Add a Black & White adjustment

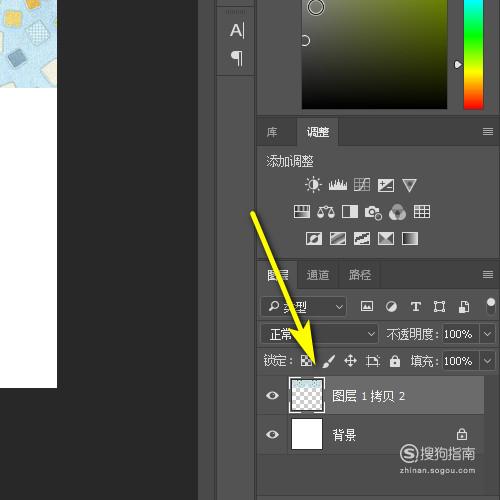point(350,212)
